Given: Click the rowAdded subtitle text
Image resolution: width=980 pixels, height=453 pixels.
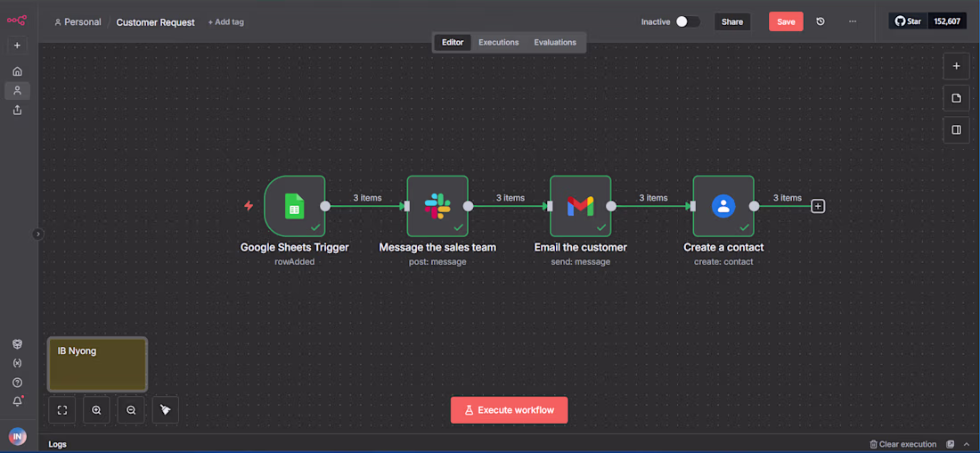Looking at the screenshot, I should click(294, 261).
